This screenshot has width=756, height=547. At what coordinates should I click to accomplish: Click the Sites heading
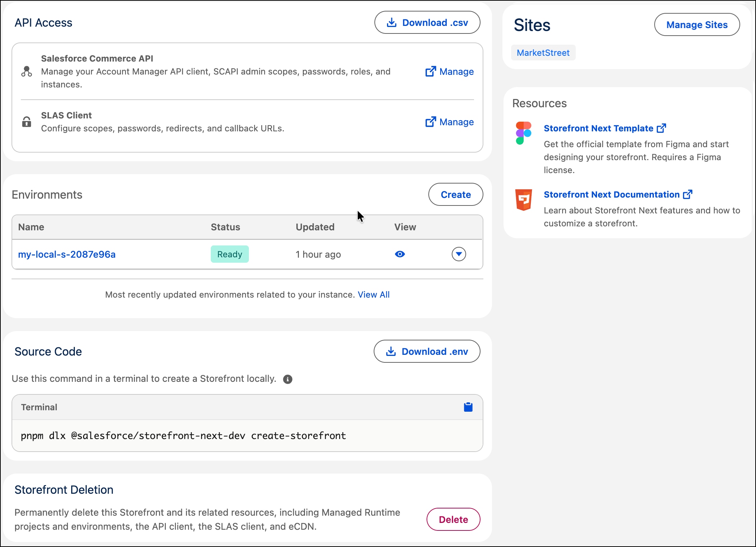(x=532, y=25)
